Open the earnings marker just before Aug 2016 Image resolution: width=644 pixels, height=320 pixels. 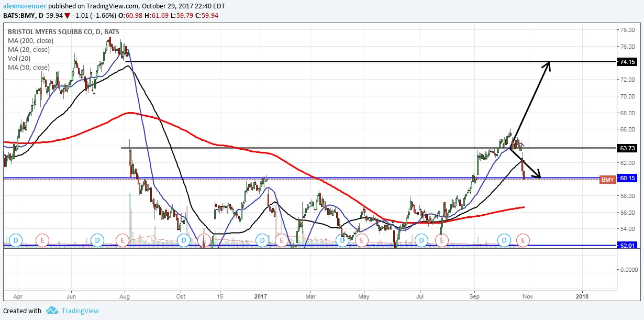pyautogui.click(x=123, y=240)
